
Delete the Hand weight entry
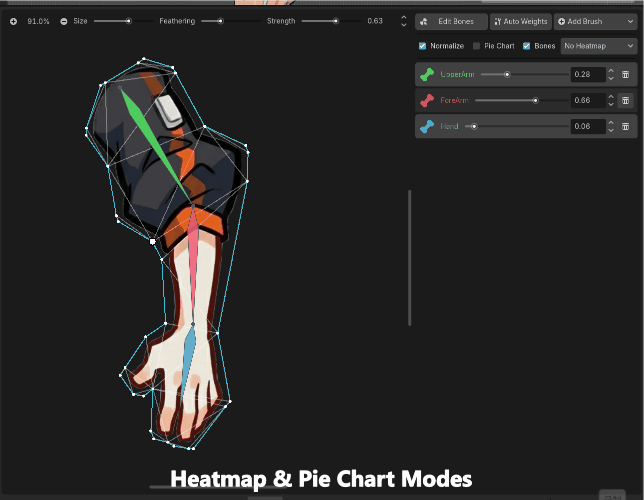[x=626, y=126]
